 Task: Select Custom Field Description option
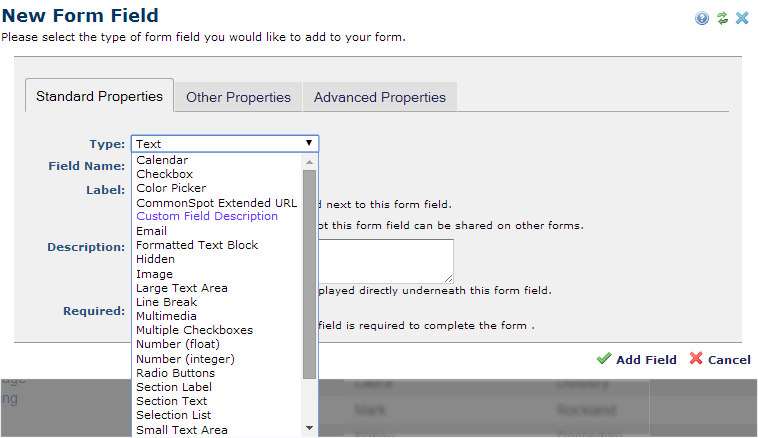tap(207, 216)
